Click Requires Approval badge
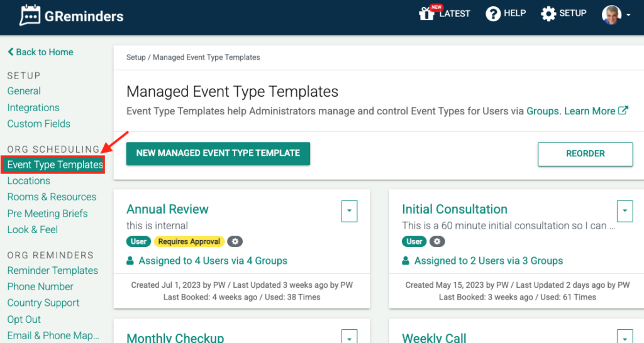This screenshot has width=644, height=343. 189,242
